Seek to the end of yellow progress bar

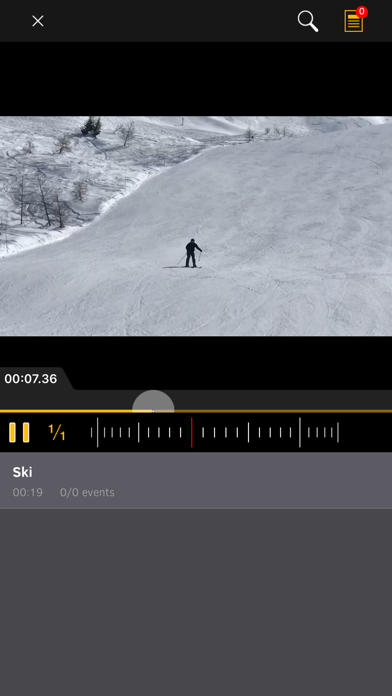tap(390, 411)
